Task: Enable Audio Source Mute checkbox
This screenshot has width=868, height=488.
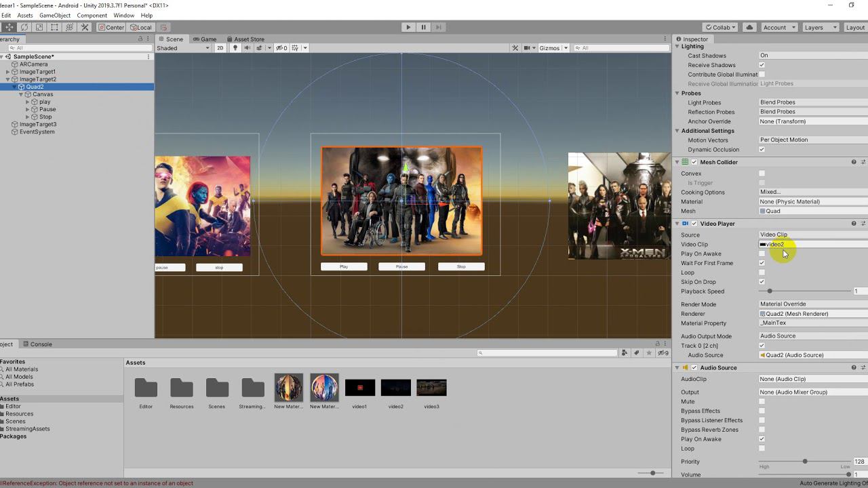Action: (x=762, y=401)
